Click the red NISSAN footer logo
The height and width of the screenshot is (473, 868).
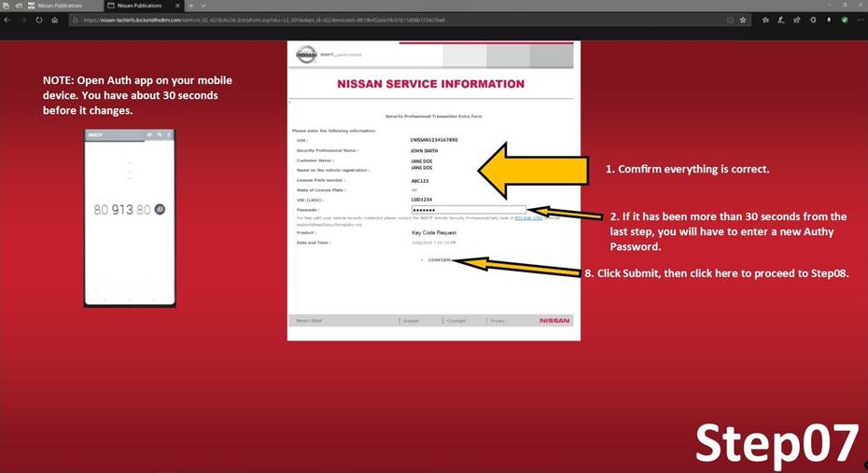click(x=554, y=321)
